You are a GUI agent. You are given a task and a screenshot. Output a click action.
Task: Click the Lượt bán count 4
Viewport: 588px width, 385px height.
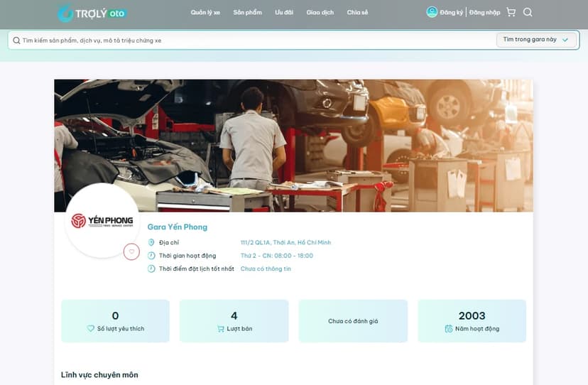[x=234, y=315]
